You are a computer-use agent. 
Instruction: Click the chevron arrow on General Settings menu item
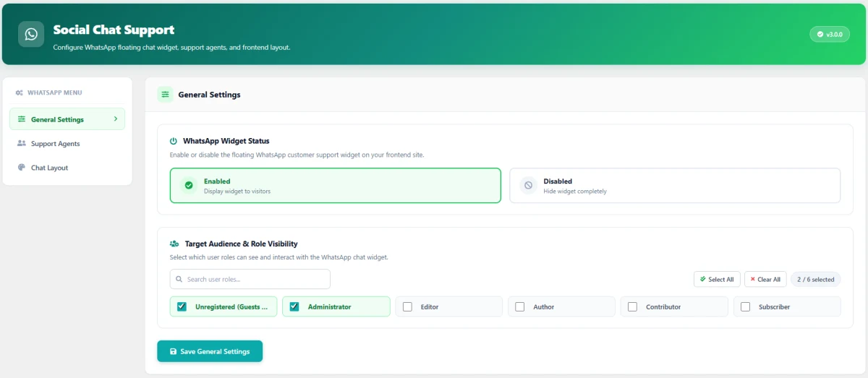(x=115, y=119)
